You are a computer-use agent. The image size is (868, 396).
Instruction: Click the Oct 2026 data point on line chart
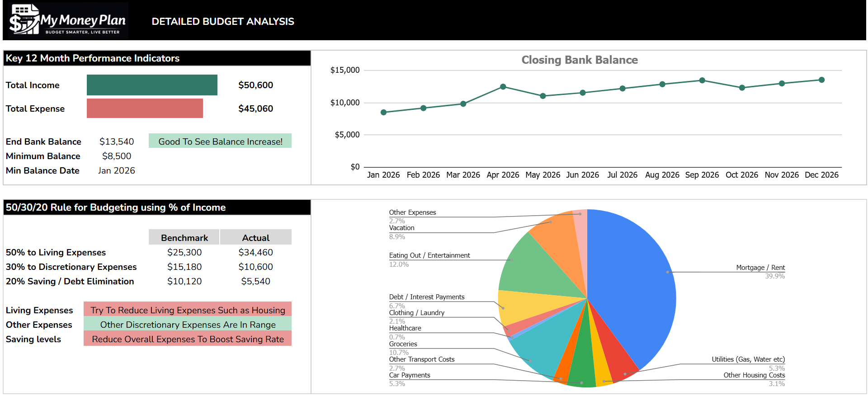pyautogui.click(x=742, y=88)
